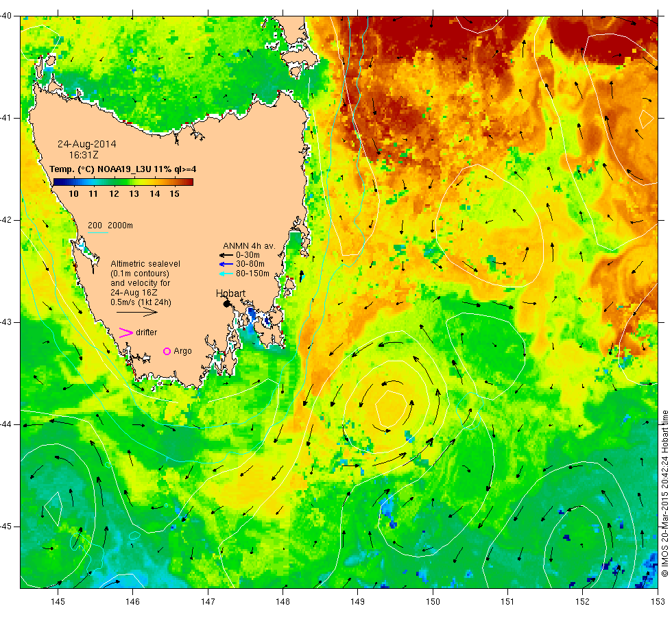The image size is (672, 617).
Task: Click the magenta Argo circle symbol
Action: pos(167,351)
